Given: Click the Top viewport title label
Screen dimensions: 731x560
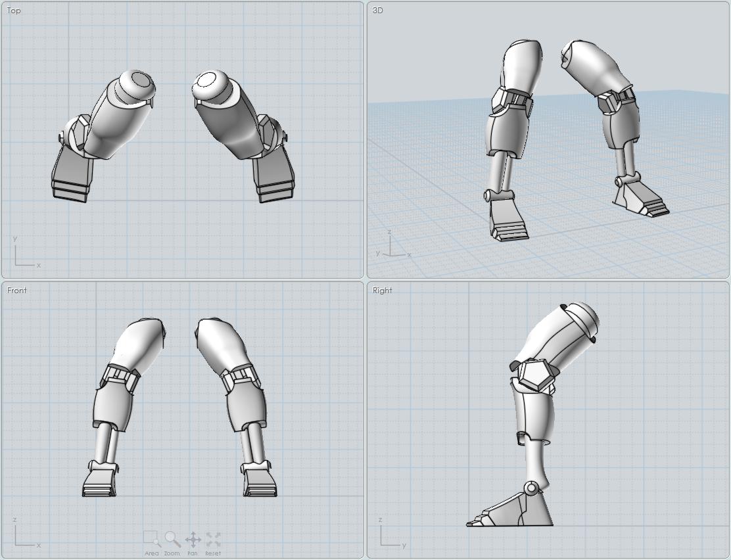Looking at the screenshot, I should (14, 11).
